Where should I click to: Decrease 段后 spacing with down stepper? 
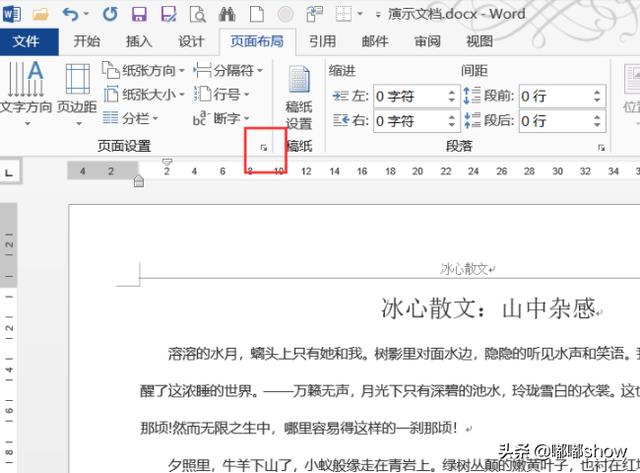tap(597, 125)
